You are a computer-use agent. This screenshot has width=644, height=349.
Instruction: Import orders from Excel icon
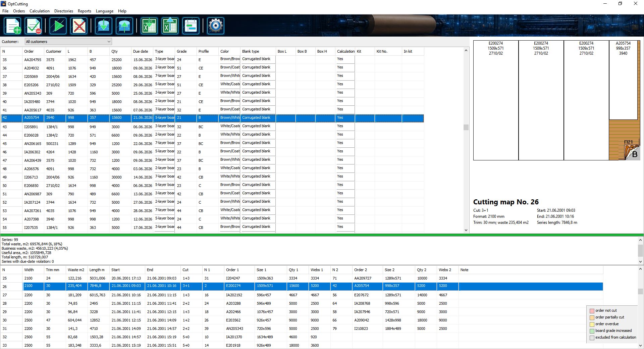(x=149, y=26)
